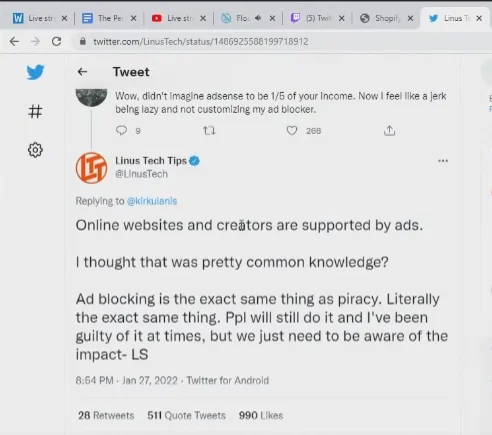Viewport: 492px width, 435px height.
Task: Go back with arrow beside Tweet
Action: (82, 72)
